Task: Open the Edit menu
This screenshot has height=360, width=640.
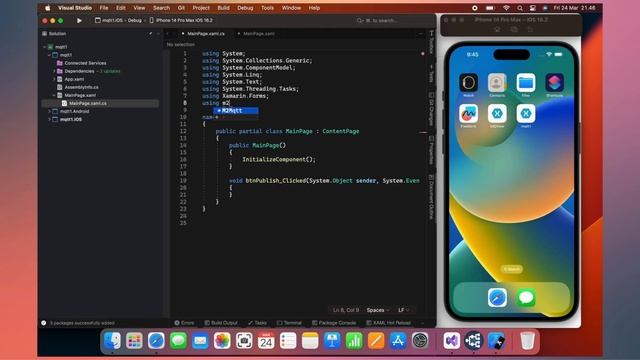Action: click(x=121, y=8)
